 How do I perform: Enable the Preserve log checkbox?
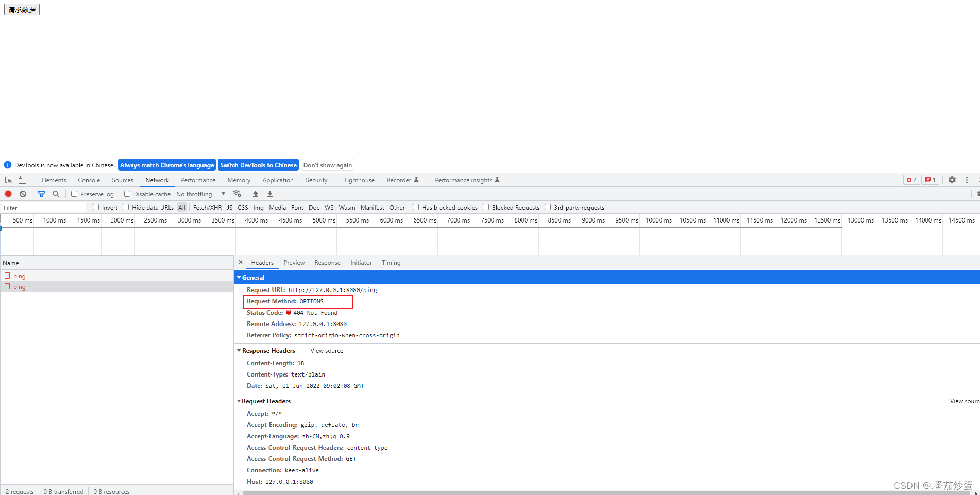[x=74, y=194]
